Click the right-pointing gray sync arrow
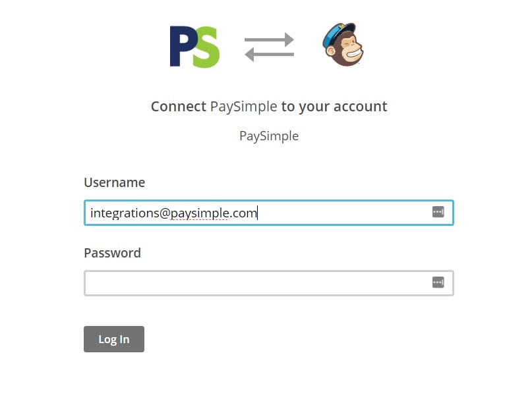 point(269,40)
